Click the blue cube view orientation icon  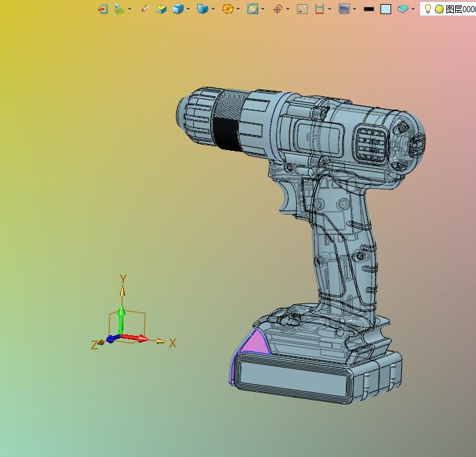tap(202, 9)
